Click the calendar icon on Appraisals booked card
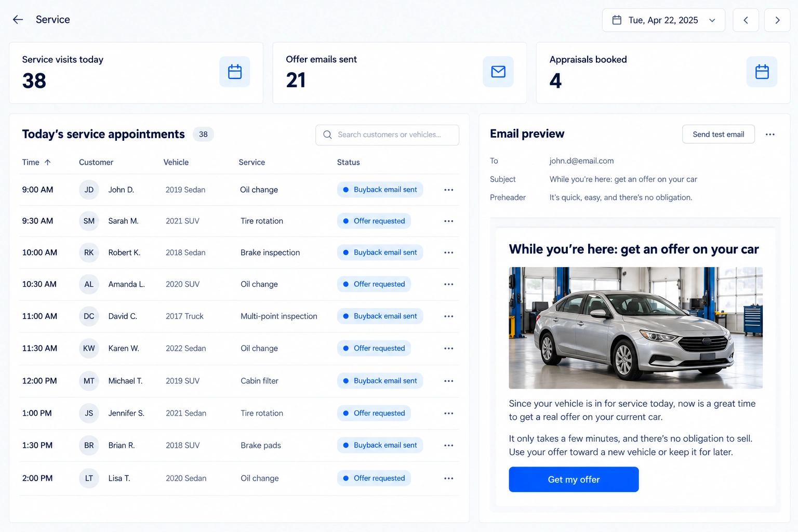 coord(762,72)
